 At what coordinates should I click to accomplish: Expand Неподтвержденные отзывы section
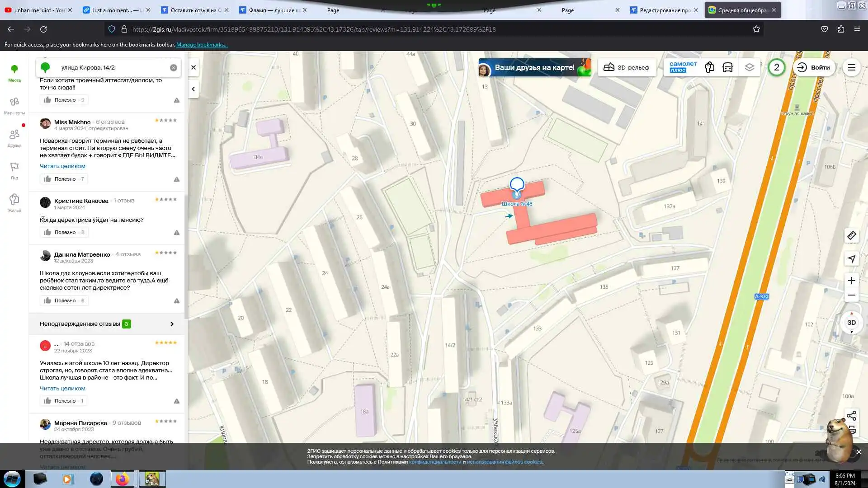pos(107,324)
